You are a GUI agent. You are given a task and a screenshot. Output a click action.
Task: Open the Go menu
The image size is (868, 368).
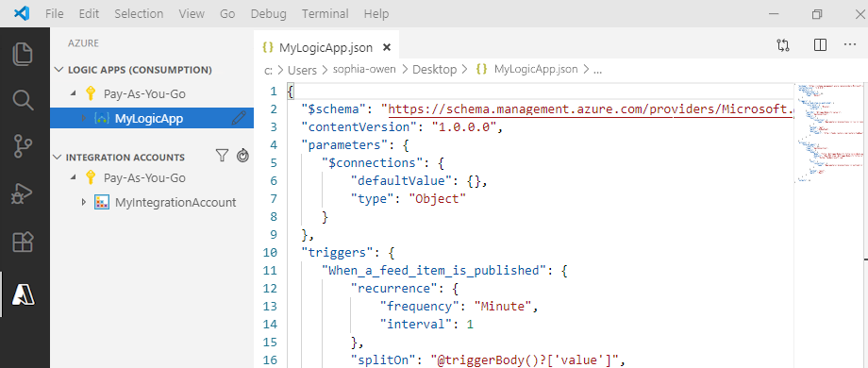point(227,14)
